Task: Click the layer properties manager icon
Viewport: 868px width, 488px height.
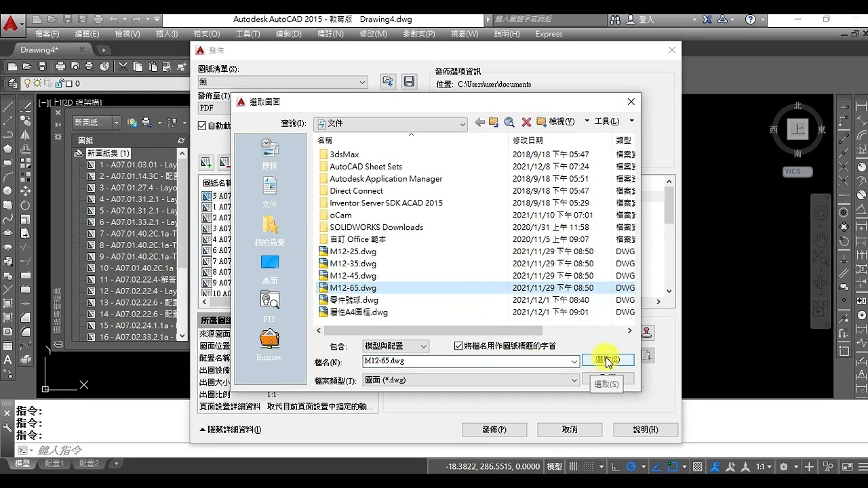Action: [13, 83]
